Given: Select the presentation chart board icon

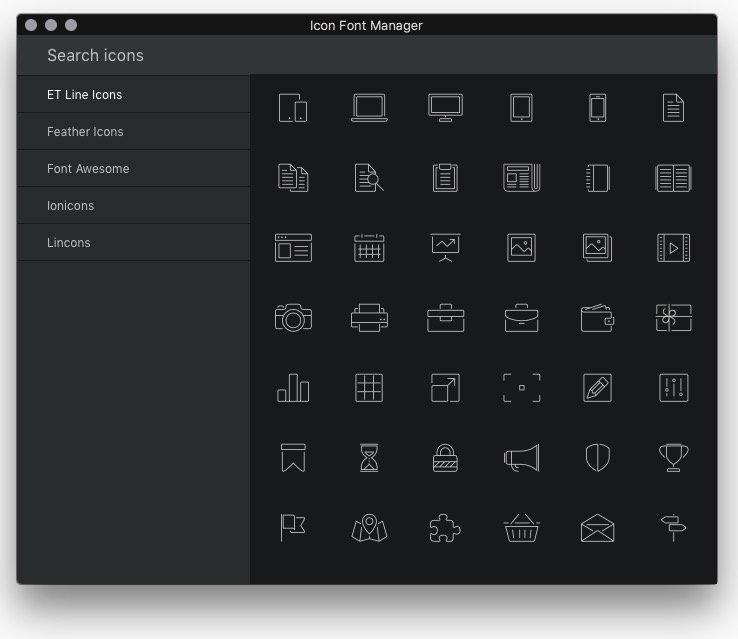Looking at the screenshot, I should pyautogui.click(x=445, y=248).
